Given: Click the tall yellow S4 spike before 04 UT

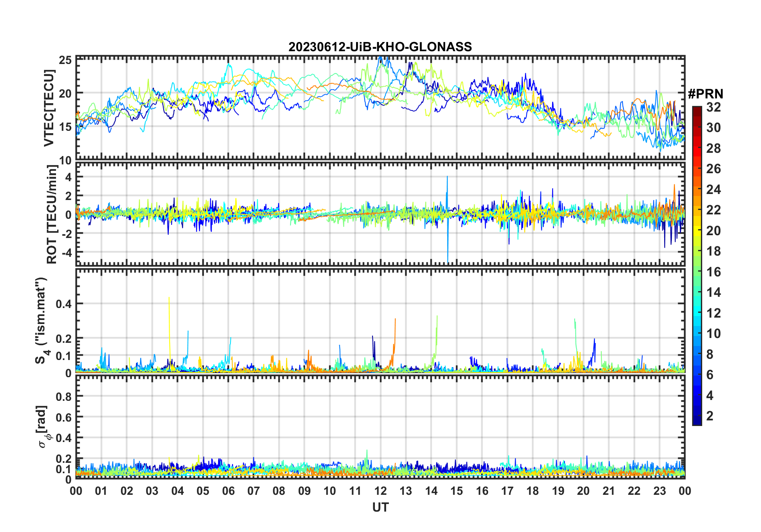Looking at the screenshot, I should [169, 304].
